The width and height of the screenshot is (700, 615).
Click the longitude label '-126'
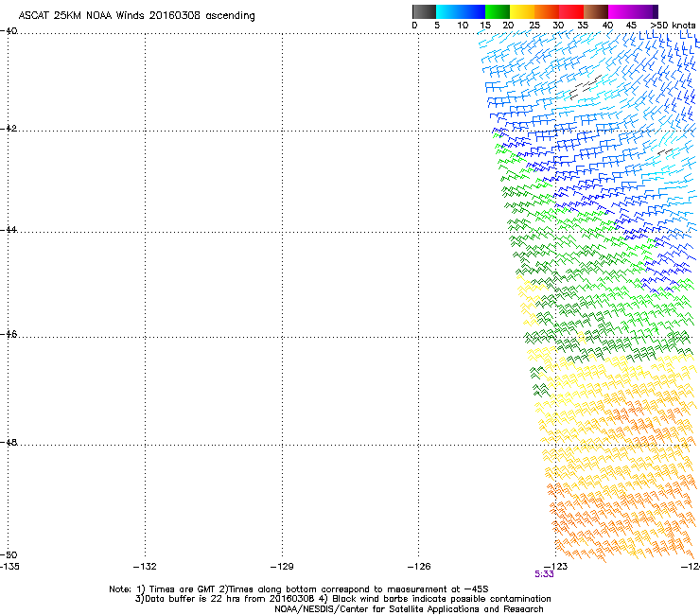point(419,567)
